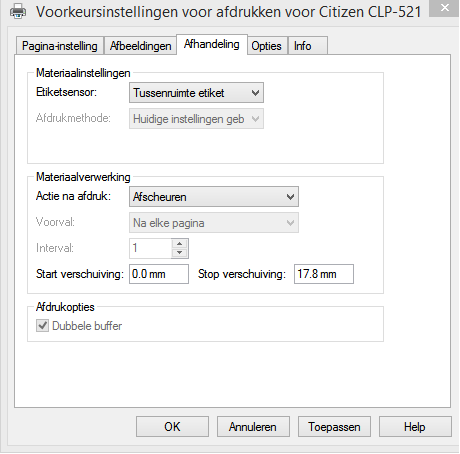This screenshot has width=460, height=454.
Task: Increase the Interval value with up arrow
Action: [180, 244]
